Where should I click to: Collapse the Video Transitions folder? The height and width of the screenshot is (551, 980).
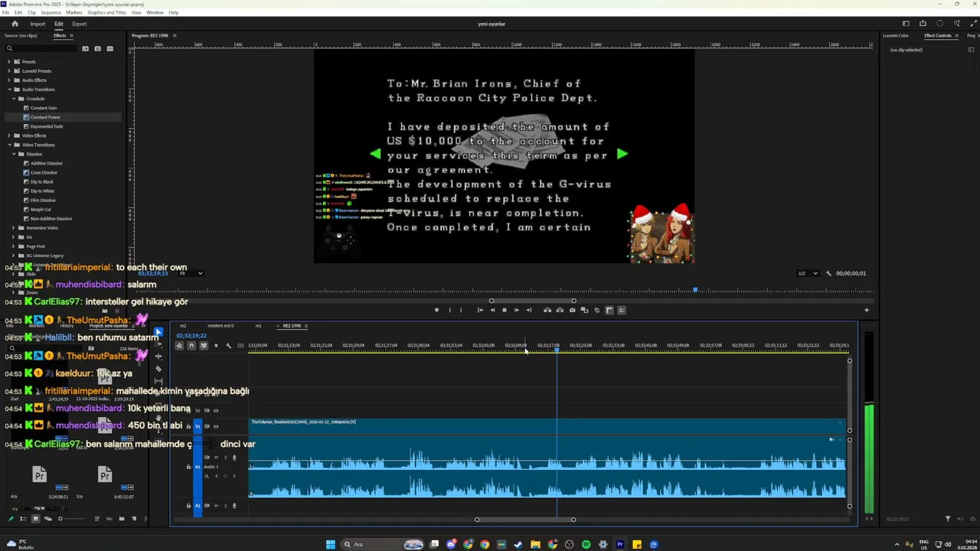[x=8, y=145]
